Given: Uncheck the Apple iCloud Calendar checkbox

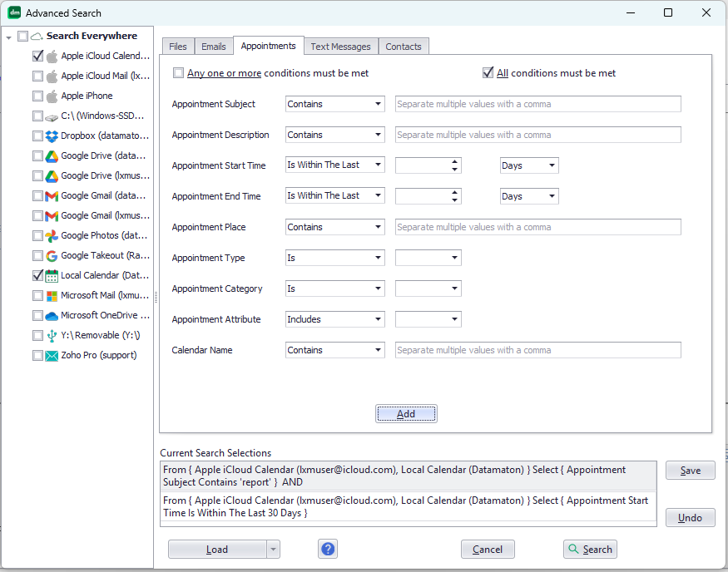Looking at the screenshot, I should click(x=37, y=56).
